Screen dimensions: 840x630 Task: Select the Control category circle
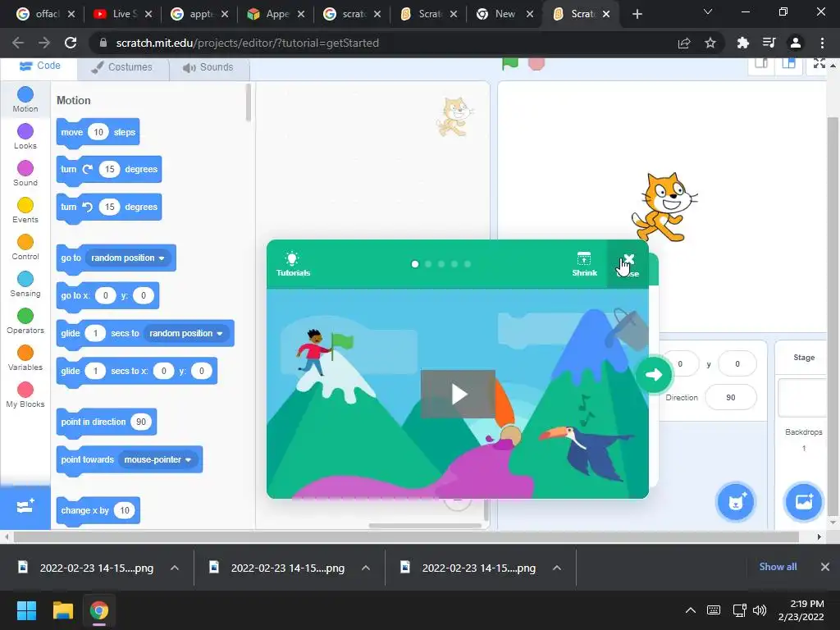tap(25, 242)
